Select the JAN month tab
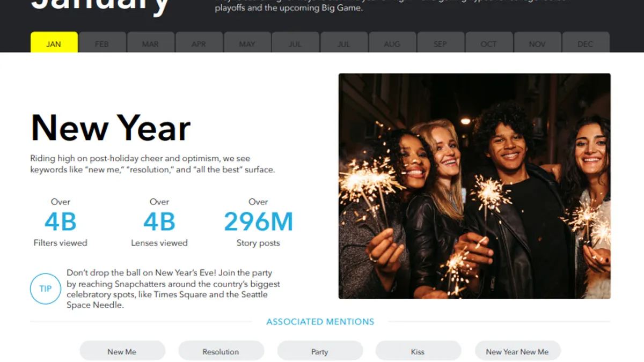Screen dimensions: 644x362 point(54,42)
